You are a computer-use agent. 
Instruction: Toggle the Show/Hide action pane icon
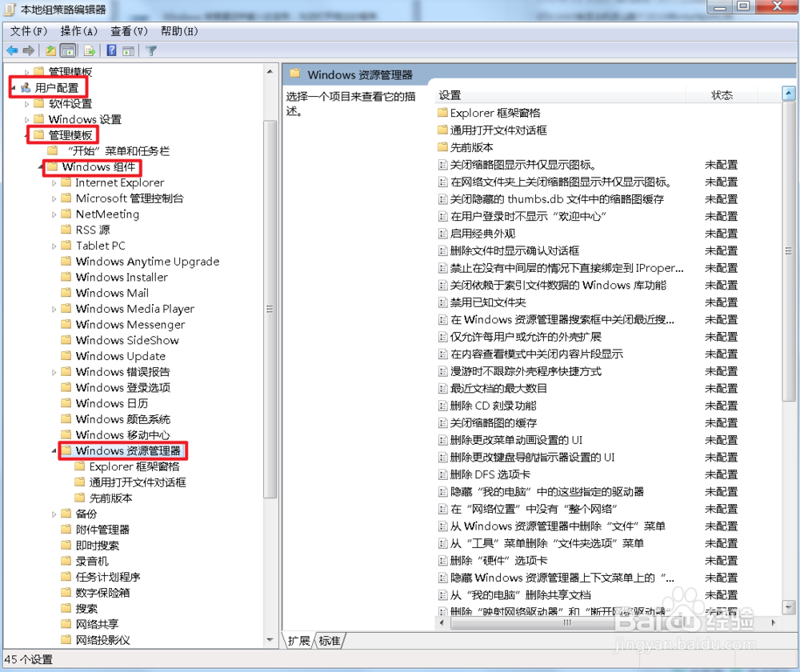pyautogui.click(x=129, y=50)
